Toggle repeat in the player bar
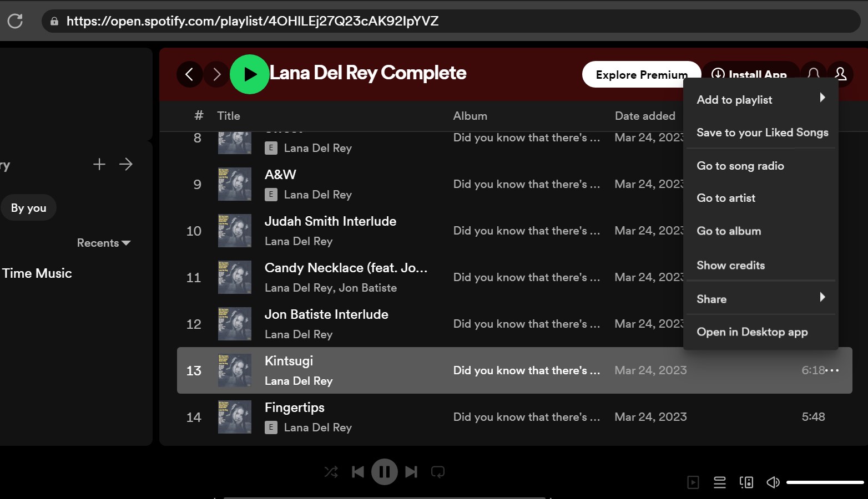The image size is (868, 499). point(438,472)
